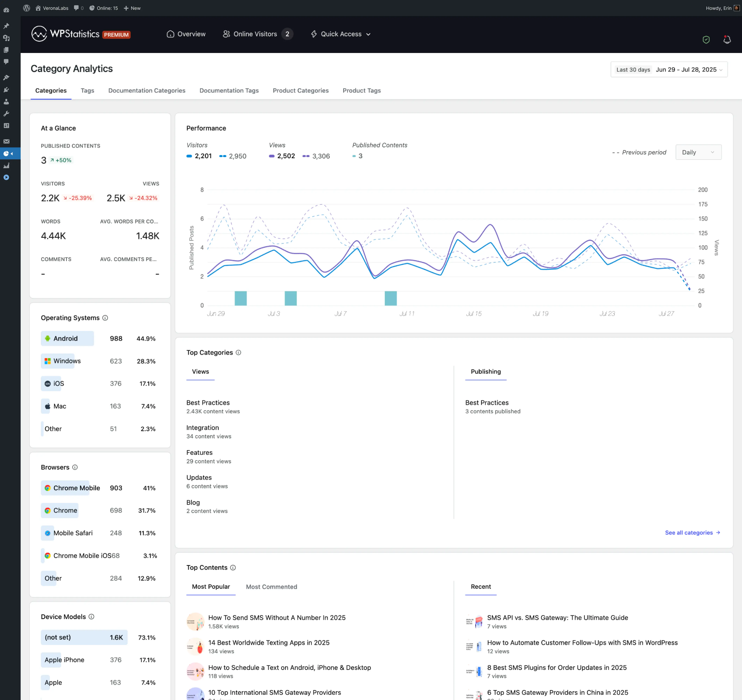742x700 pixels.
Task: Open the Settings wrench icon in the sidebar
Action: pyautogui.click(x=6, y=114)
